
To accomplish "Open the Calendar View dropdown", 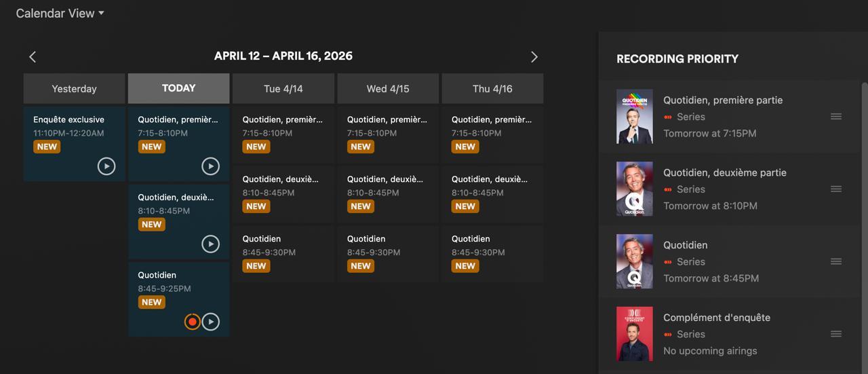I will (60, 14).
